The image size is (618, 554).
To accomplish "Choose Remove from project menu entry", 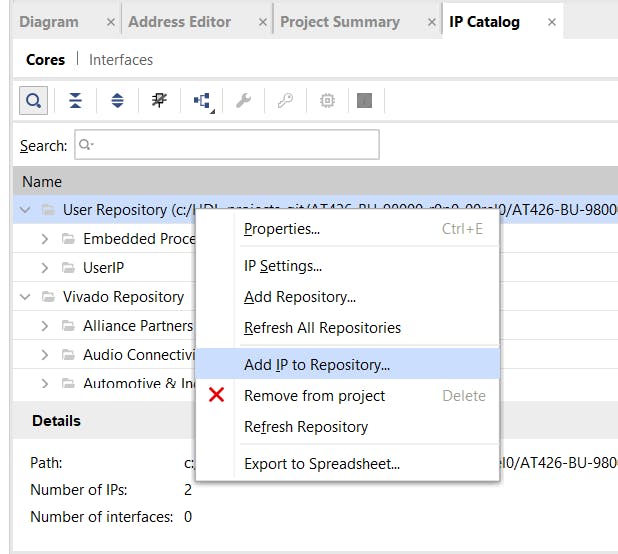I will [x=347, y=395].
